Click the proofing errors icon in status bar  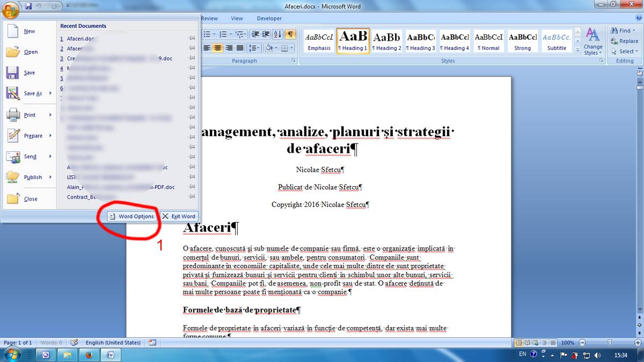[74, 342]
